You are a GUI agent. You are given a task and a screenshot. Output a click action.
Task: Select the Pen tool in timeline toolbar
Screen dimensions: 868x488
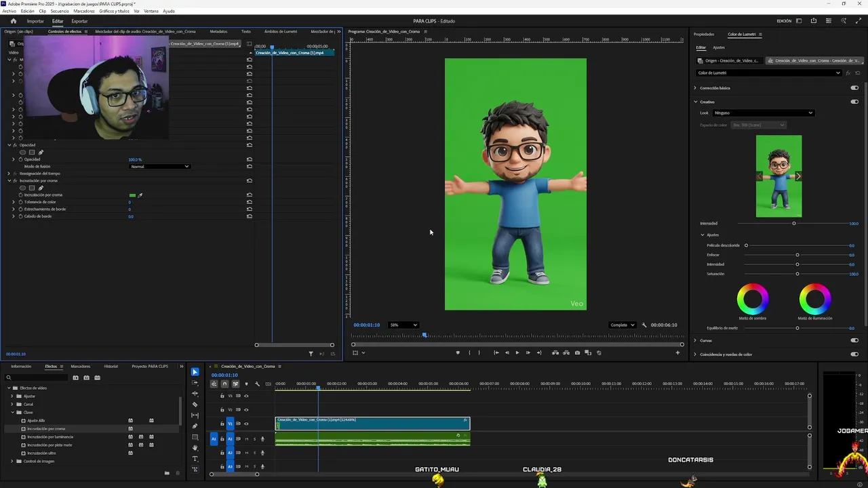pyautogui.click(x=195, y=426)
